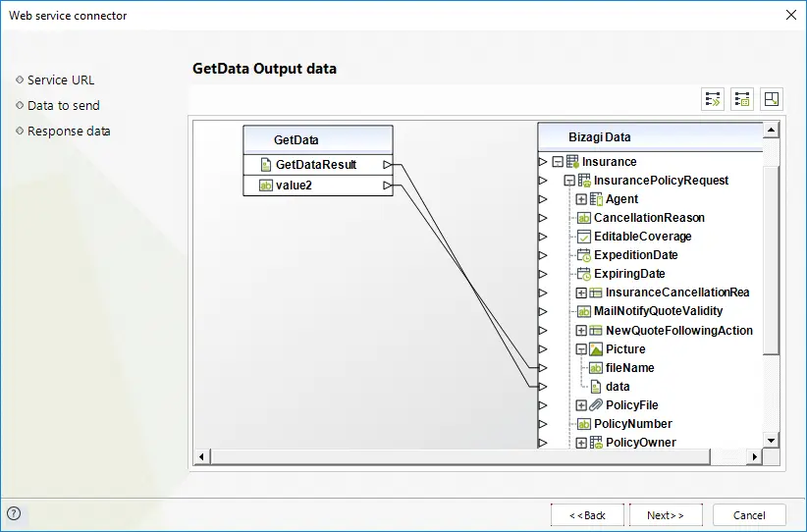Image resolution: width=807 pixels, height=532 pixels.
Task: Click the GetDataResult output connector arrow
Action: pos(388,165)
